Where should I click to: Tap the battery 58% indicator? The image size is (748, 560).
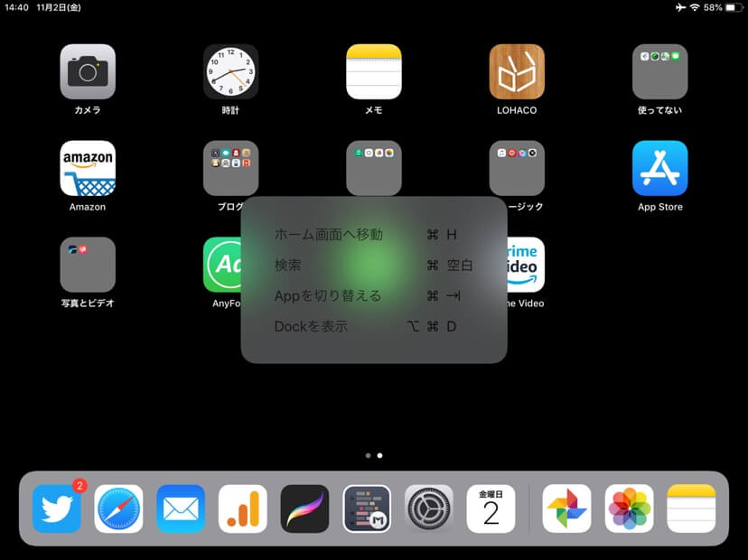724,7
